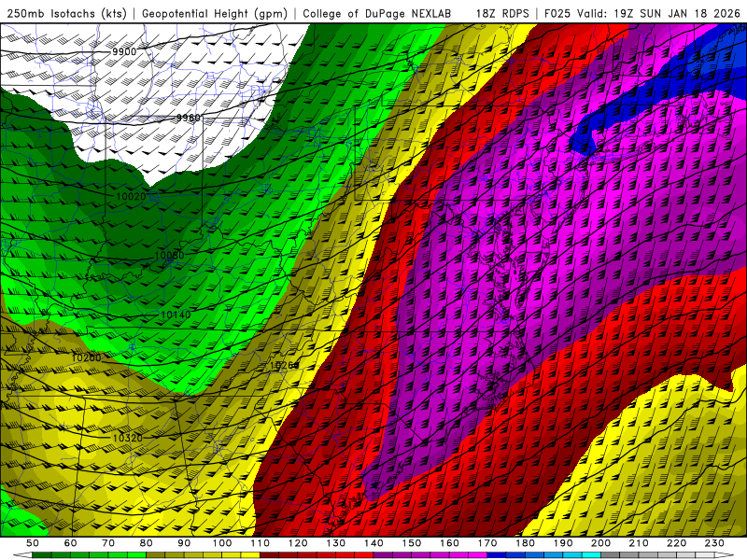747x560 pixels.
Task: Click the 9900 height contour label
Action: tap(124, 51)
